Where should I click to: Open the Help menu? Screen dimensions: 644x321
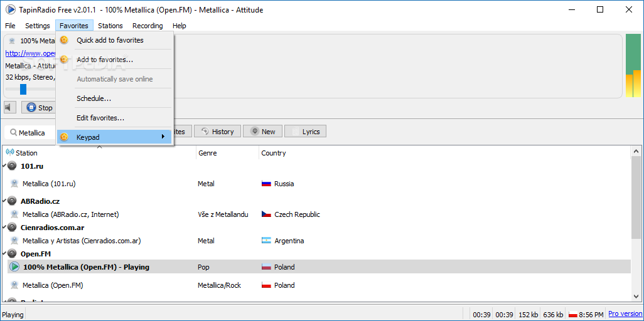(179, 26)
